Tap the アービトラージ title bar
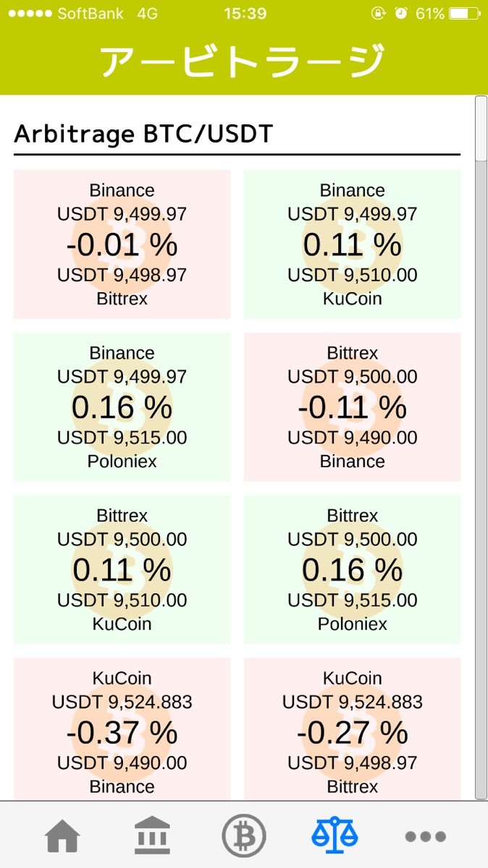The width and height of the screenshot is (488, 868). click(243, 61)
